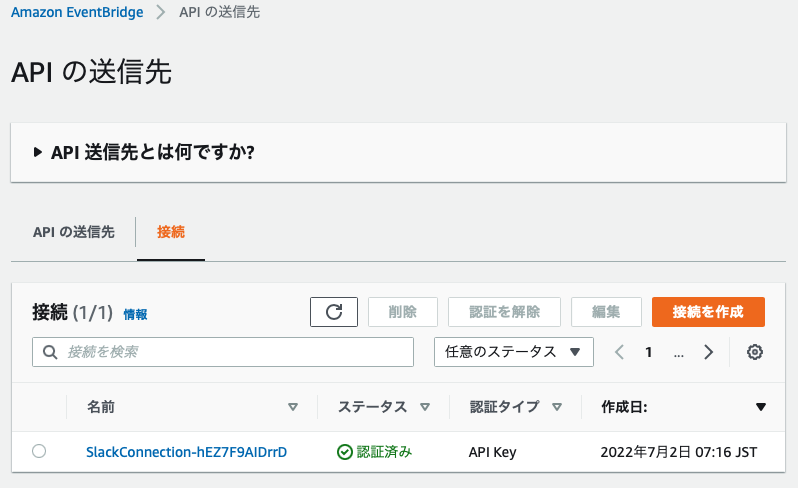Open the 任意のステータス filter dropdown
The image size is (798, 488).
514,352
